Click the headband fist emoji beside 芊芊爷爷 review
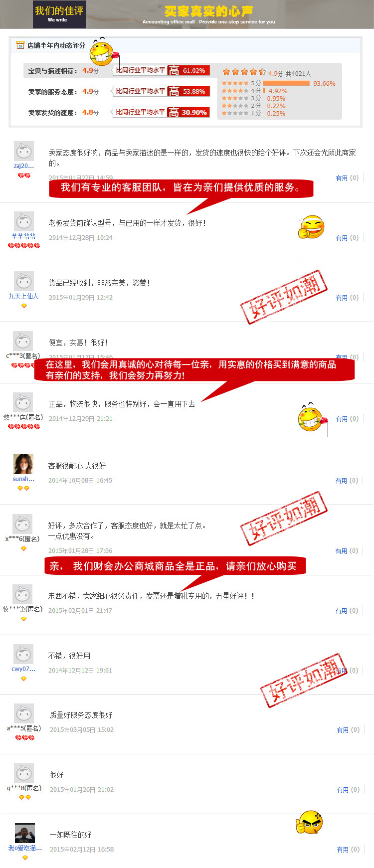This screenshot has width=374, height=868. coord(311,227)
